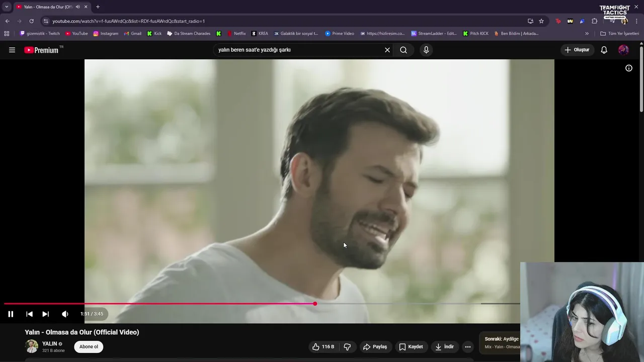Open the red Tp extension
This screenshot has height=362, width=644.
click(558, 21)
